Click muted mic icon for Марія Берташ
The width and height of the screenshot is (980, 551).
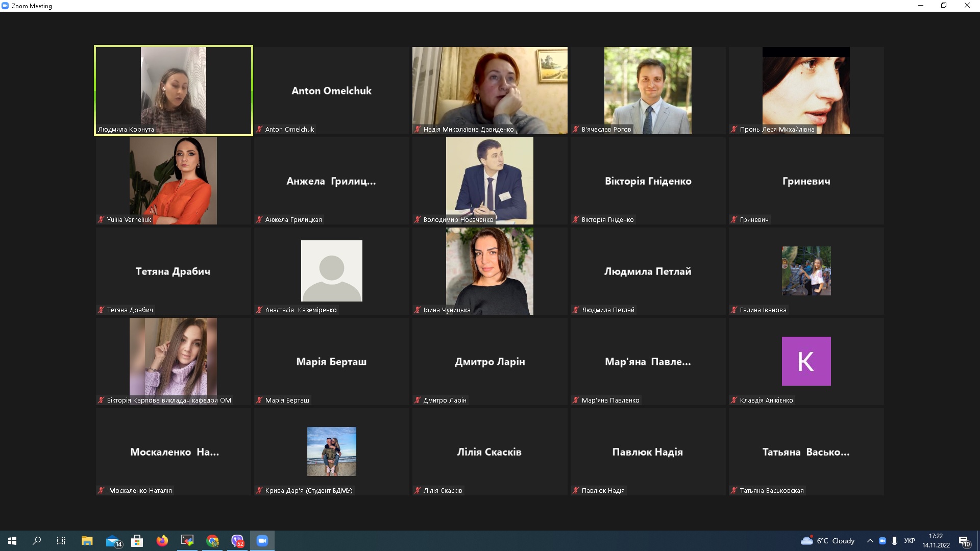click(x=259, y=400)
